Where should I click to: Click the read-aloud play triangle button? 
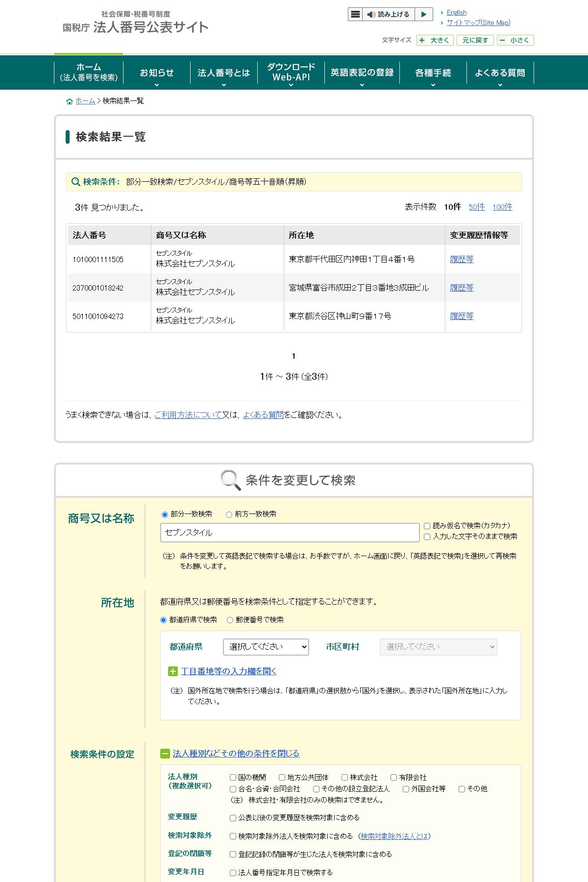[424, 14]
